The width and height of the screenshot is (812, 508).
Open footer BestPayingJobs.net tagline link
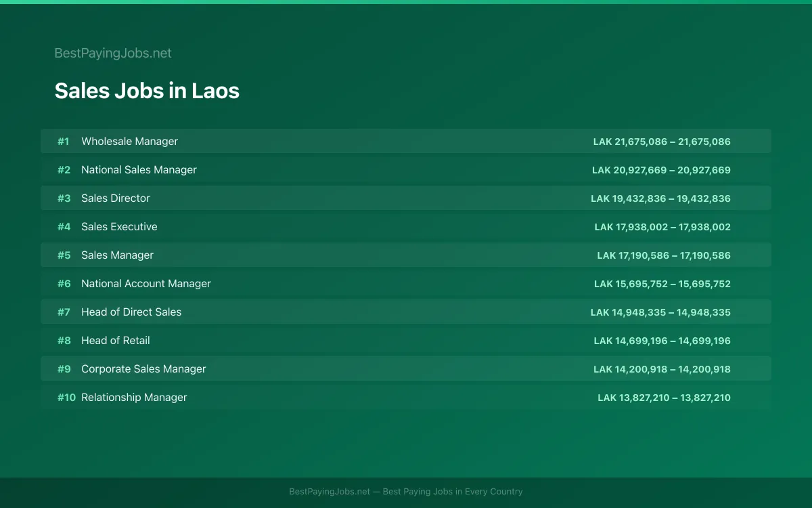tap(406, 492)
